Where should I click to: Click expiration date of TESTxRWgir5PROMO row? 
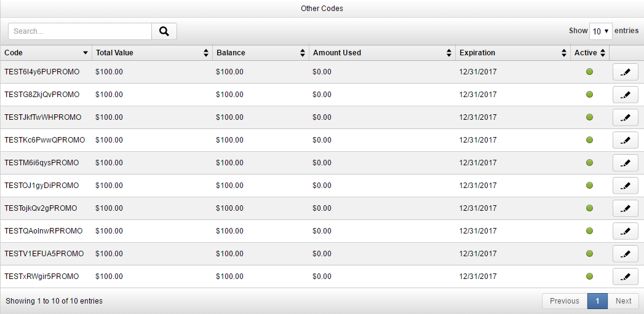[x=478, y=277]
